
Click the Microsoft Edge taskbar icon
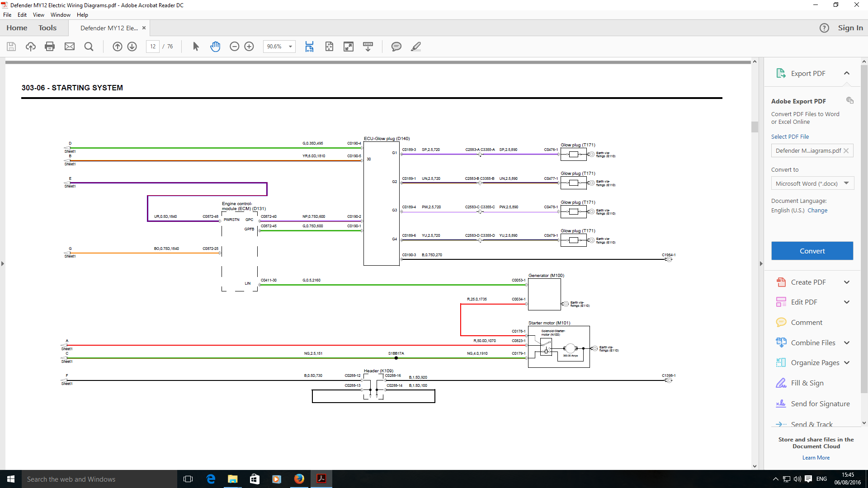coord(211,479)
